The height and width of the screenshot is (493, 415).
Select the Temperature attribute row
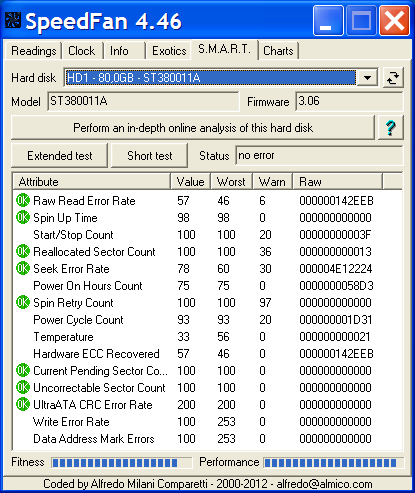pyautogui.click(x=207, y=337)
